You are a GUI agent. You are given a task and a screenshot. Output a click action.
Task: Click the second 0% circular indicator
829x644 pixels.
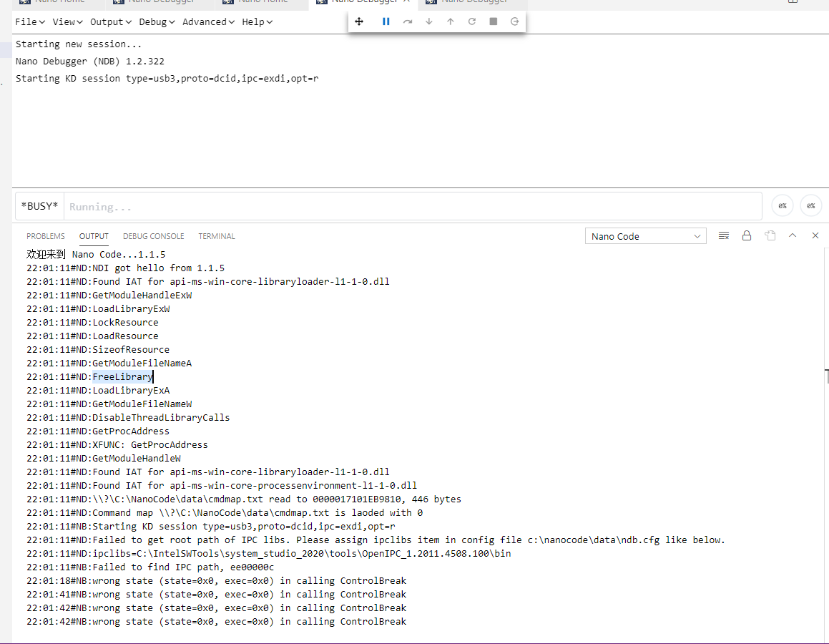pyautogui.click(x=811, y=205)
